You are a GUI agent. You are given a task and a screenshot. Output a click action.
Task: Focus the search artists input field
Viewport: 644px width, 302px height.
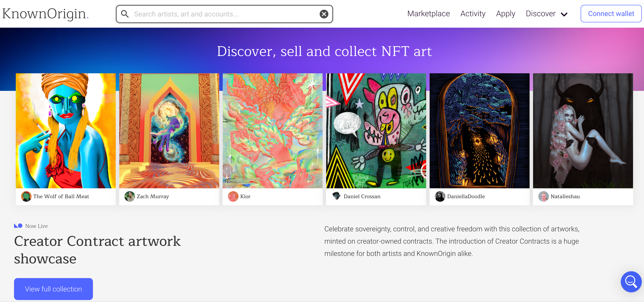tap(224, 14)
